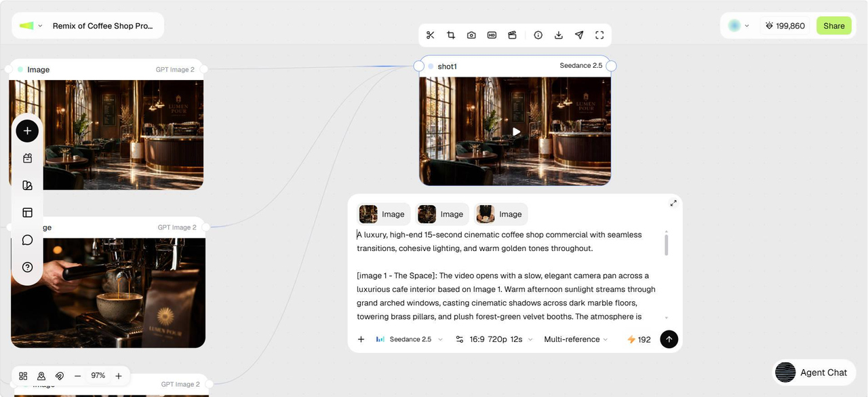Rename the project title Remix of Coffee Shop
The width and height of the screenshot is (868, 397).
tap(103, 26)
